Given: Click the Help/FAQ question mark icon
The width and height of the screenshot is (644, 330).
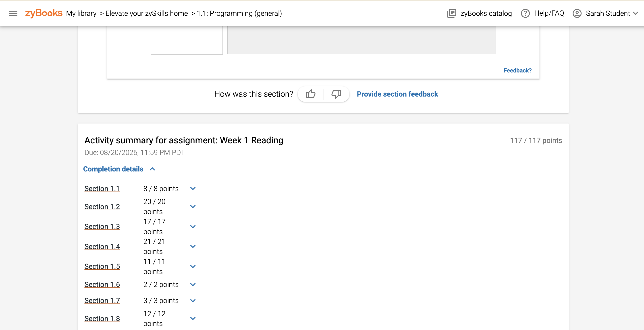Looking at the screenshot, I should click(x=525, y=13).
